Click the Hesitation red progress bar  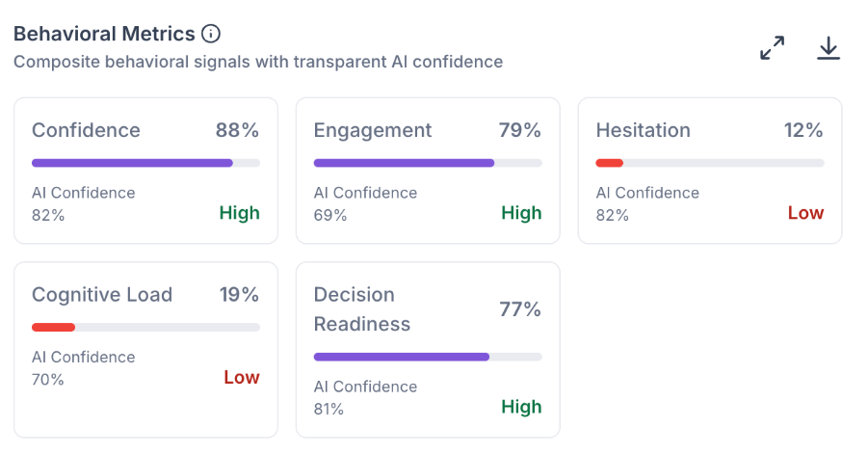[x=710, y=163]
